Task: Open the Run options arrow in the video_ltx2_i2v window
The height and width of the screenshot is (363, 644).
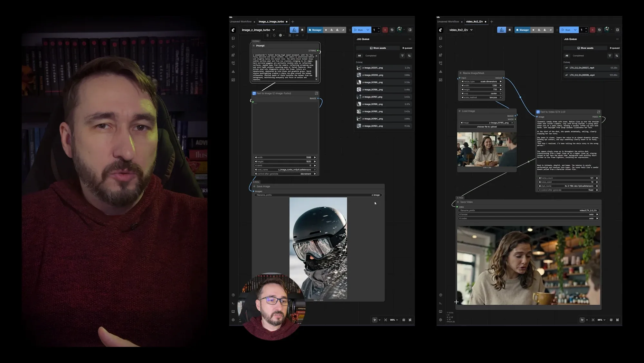Action: pyautogui.click(x=575, y=30)
